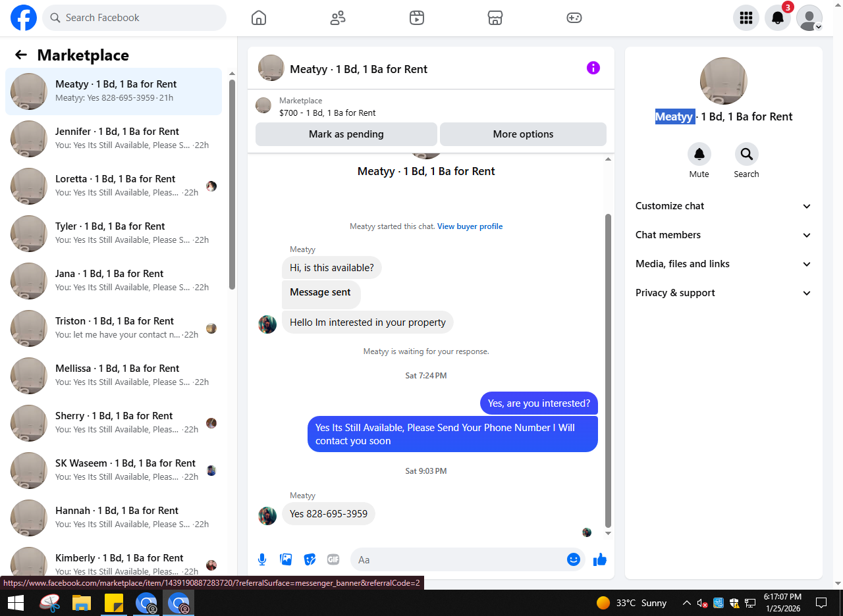Choose a sticker with the sticker icon

[310, 559]
